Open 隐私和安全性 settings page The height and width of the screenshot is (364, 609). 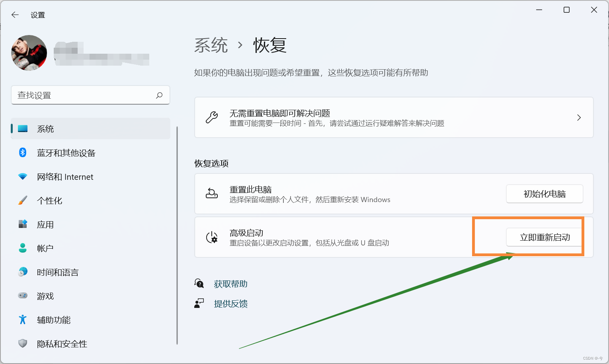tap(90, 344)
